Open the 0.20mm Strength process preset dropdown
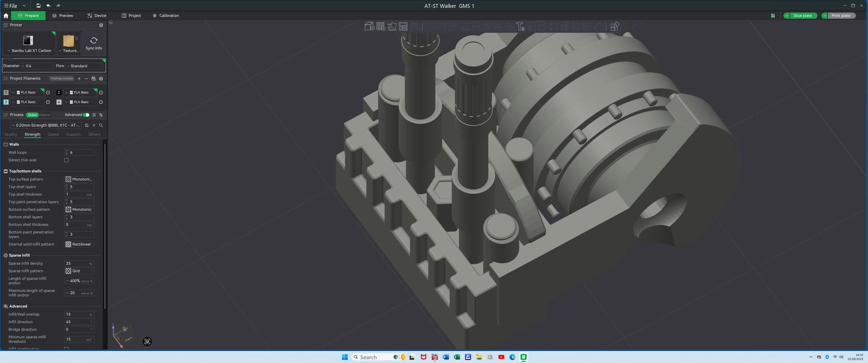The height and width of the screenshot is (363, 868). point(46,126)
